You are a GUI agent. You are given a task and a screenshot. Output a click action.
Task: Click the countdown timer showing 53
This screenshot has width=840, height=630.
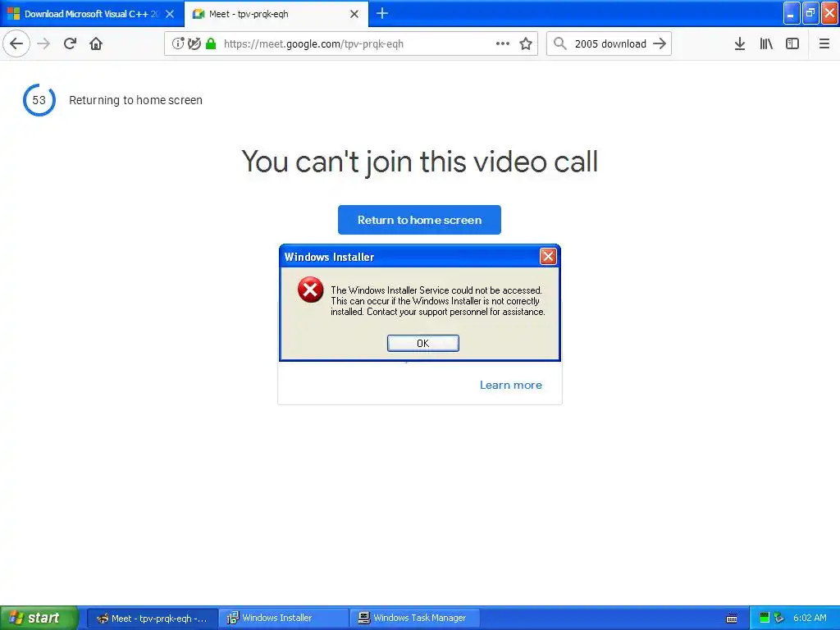click(39, 99)
